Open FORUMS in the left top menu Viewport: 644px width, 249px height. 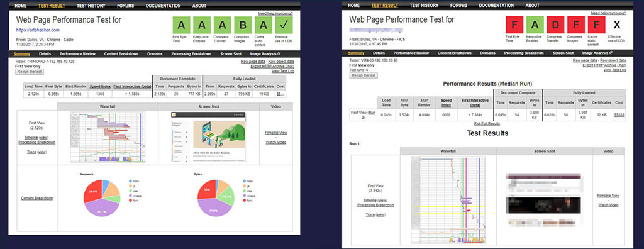(x=125, y=6)
